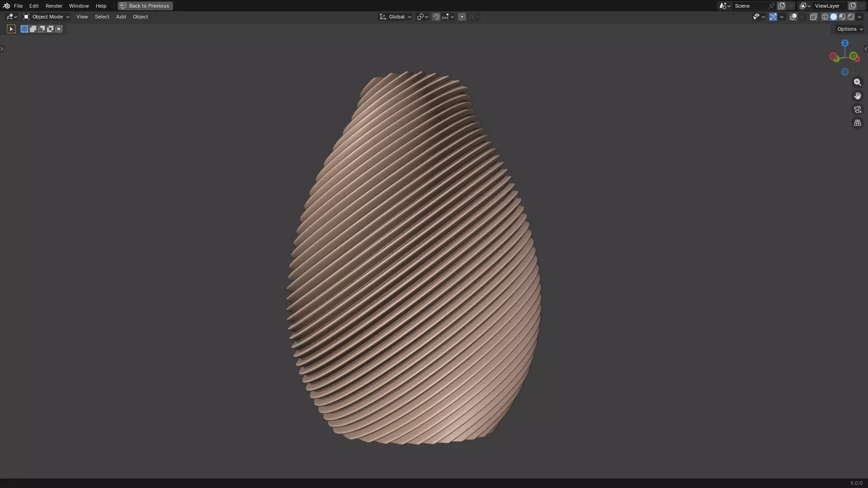Open the Render menu

tap(54, 6)
